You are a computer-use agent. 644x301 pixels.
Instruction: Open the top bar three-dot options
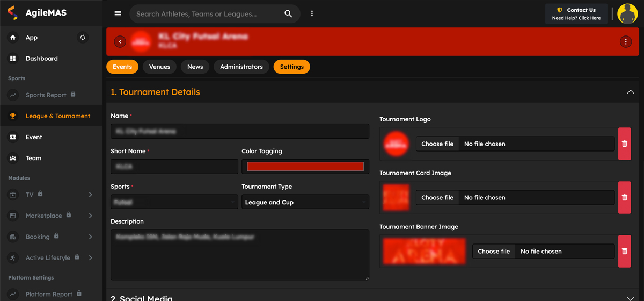point(312,14)
